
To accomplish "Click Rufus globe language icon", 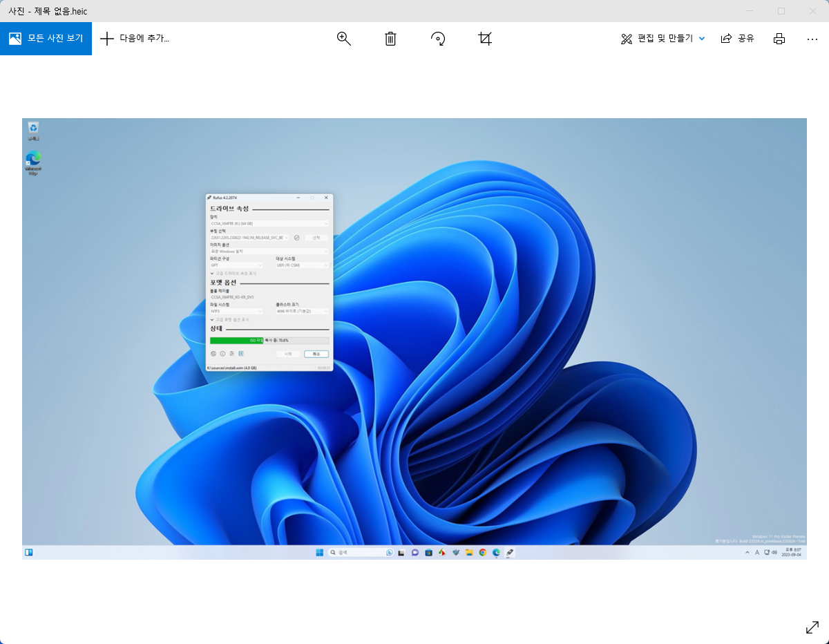I will click(213, 353).
